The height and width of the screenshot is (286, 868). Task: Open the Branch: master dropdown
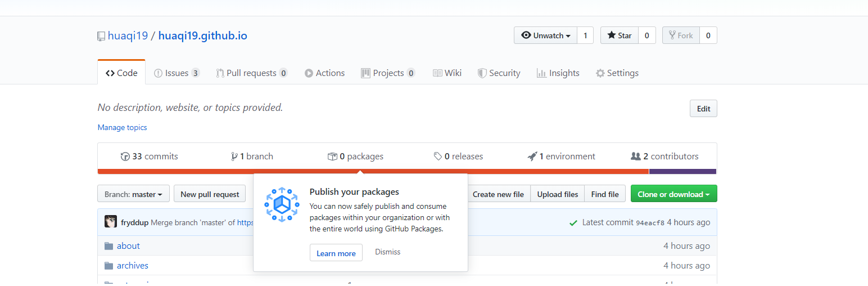point(133,194)
